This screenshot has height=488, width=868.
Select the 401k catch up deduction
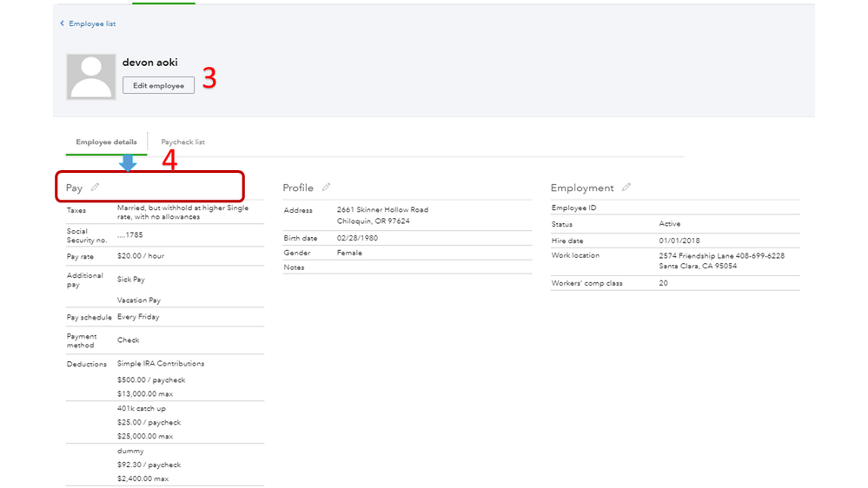(142, 408)
